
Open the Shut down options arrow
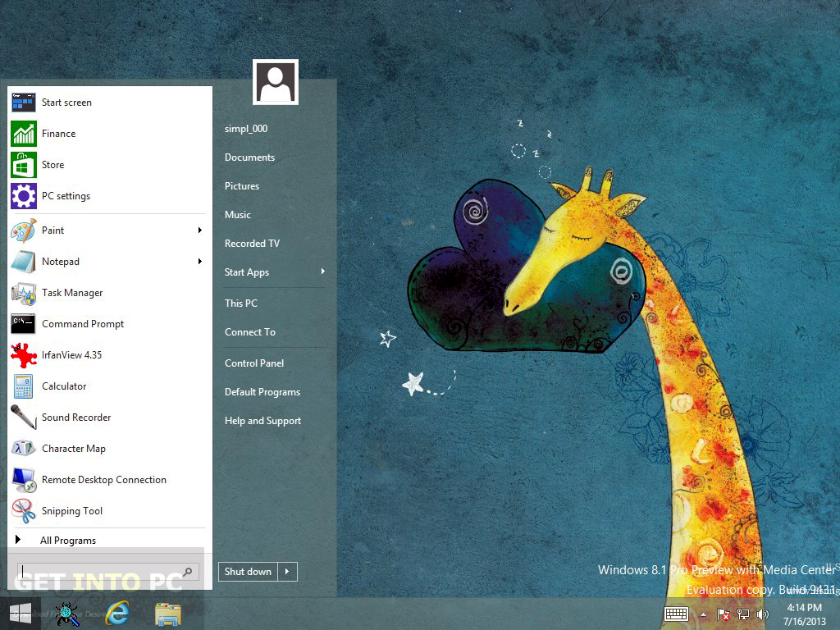coord(288,572)
